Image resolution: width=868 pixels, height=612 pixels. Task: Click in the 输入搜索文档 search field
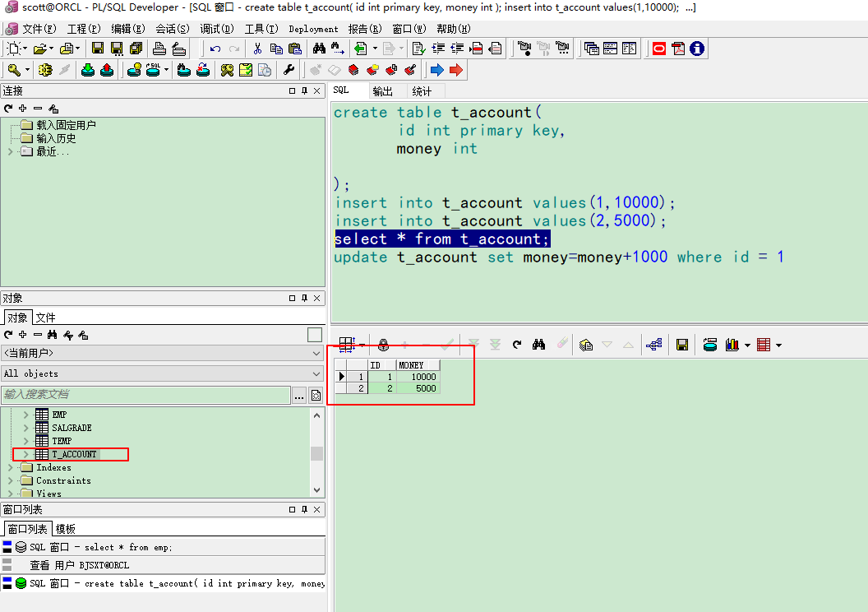[145, 395]
